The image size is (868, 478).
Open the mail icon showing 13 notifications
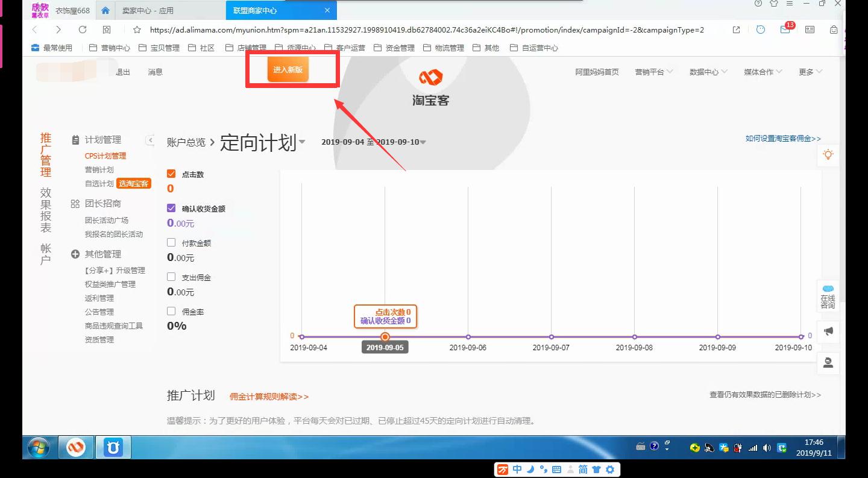click(x=785, y=30)
